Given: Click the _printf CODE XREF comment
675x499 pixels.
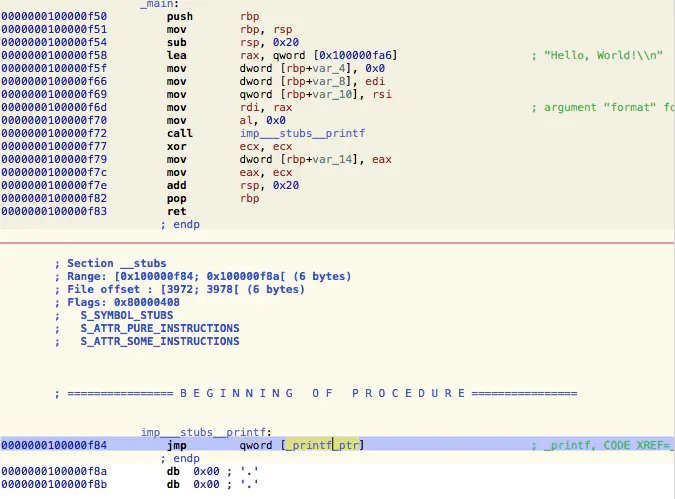Looking at the screenshot, I should [x=603, y=445].
